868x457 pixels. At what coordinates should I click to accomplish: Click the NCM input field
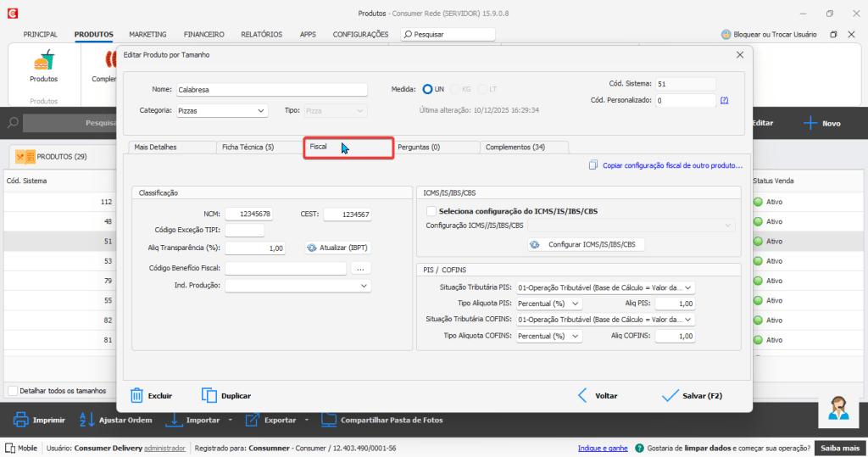(x=248, y=214)
